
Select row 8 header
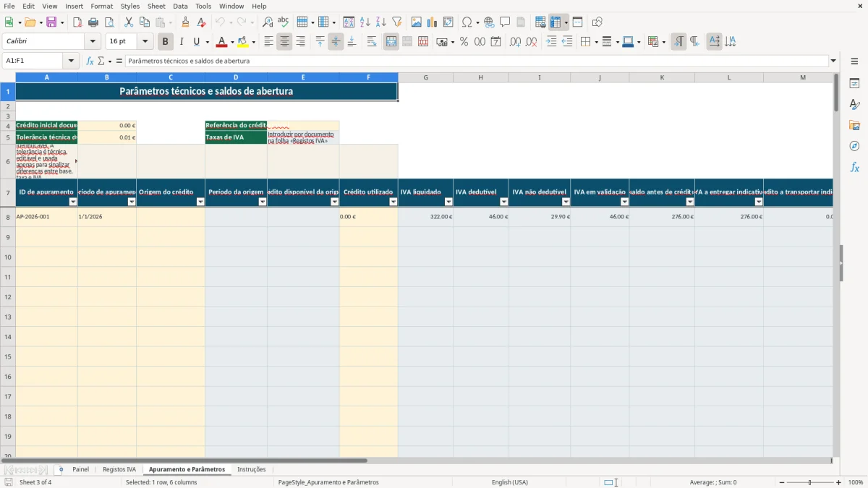coord(8,217)
